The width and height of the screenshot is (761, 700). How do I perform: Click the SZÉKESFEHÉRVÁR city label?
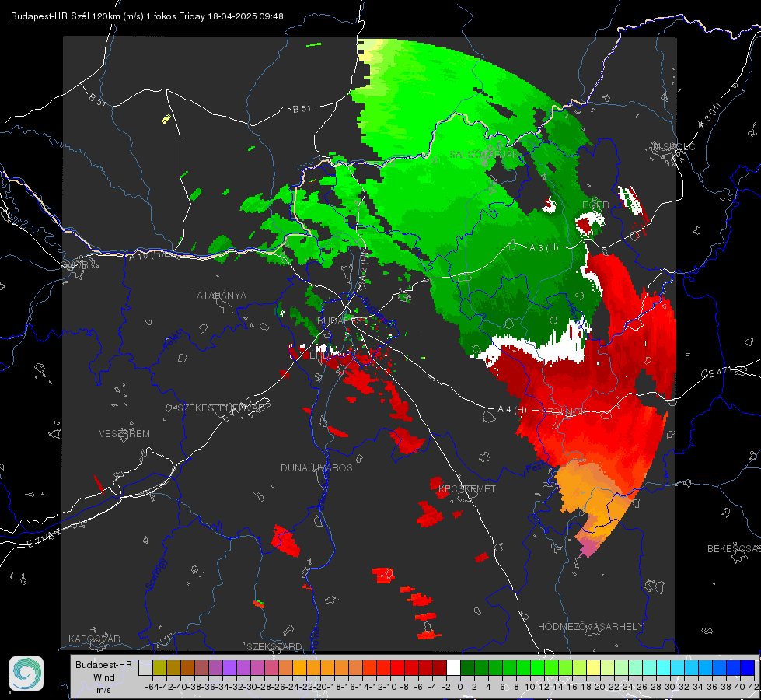[223, 408]
